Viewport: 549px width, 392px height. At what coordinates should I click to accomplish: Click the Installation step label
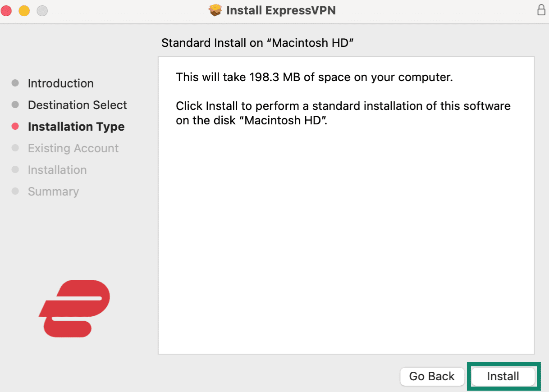(57, 170)
